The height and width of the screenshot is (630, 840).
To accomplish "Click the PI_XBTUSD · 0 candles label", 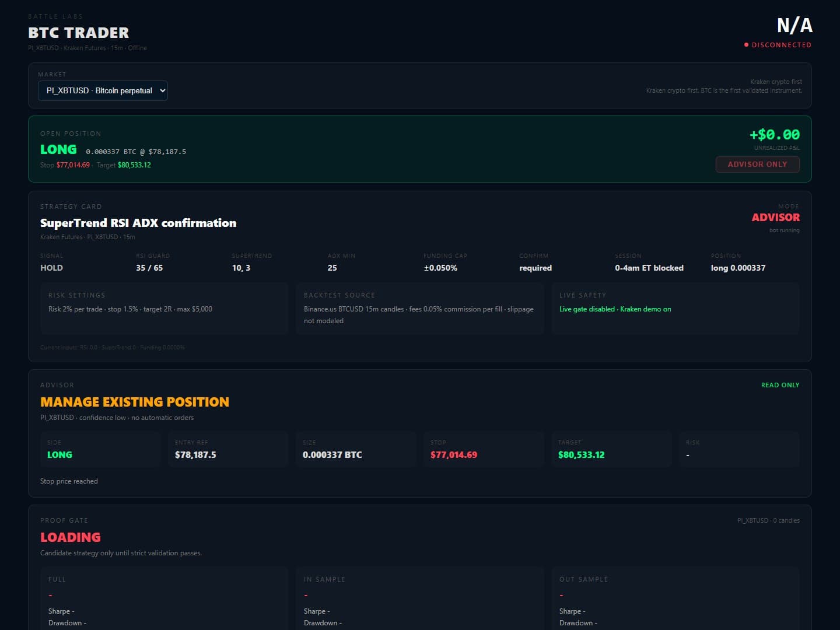I will 769,520.
